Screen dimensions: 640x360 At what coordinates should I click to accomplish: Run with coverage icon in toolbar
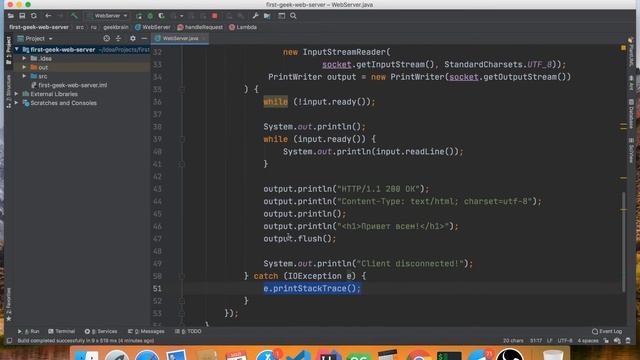coord(162,16)
